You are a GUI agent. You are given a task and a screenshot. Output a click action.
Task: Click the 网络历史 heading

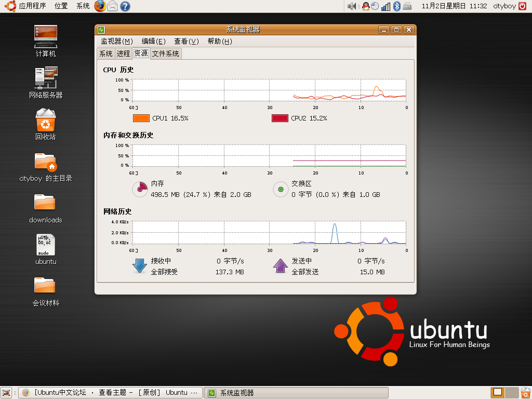click(117, 212)
